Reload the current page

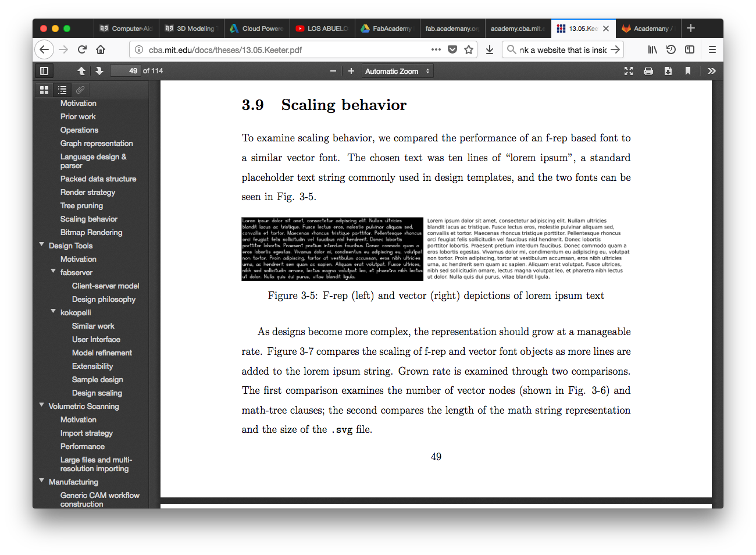(82, 49)
